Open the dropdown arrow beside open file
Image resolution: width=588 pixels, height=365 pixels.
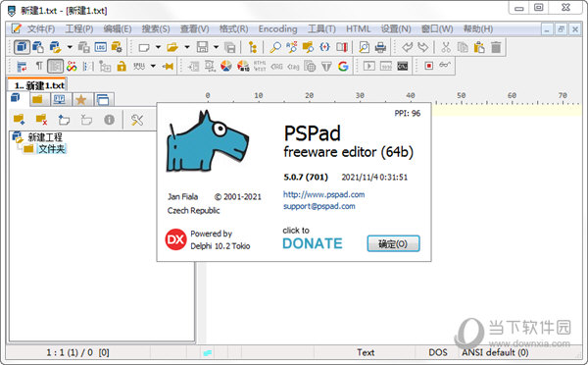click(x=187, y=47)
